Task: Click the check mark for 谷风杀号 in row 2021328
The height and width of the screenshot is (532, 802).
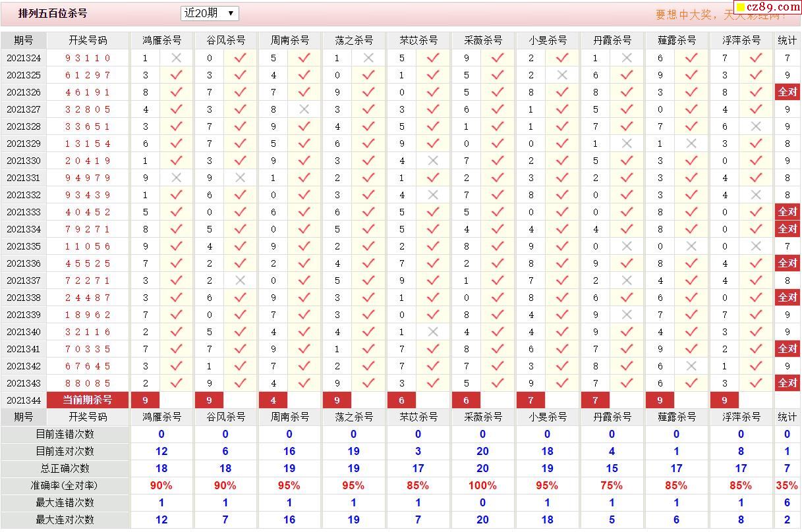Action: (x=241, y=126)
